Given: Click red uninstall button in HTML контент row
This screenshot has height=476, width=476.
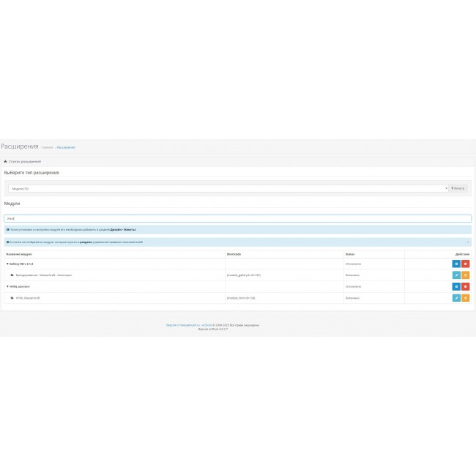Looking at the screenshot, I should 466,286.
